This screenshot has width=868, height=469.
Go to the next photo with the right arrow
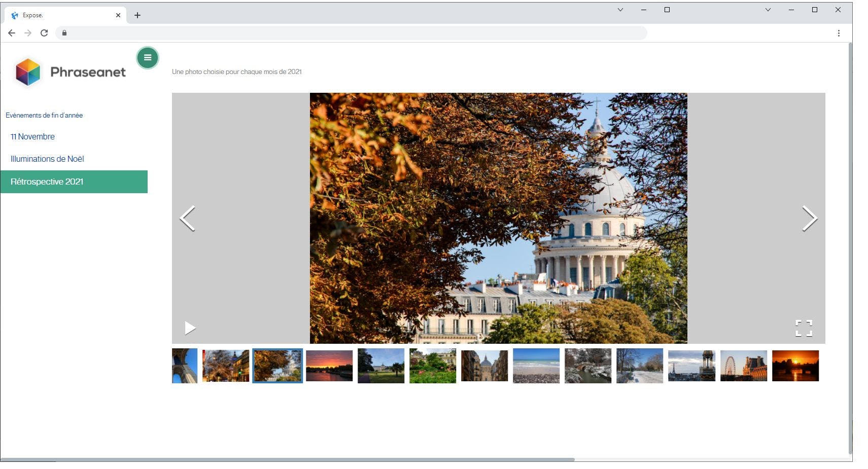(x=810, y=219)
